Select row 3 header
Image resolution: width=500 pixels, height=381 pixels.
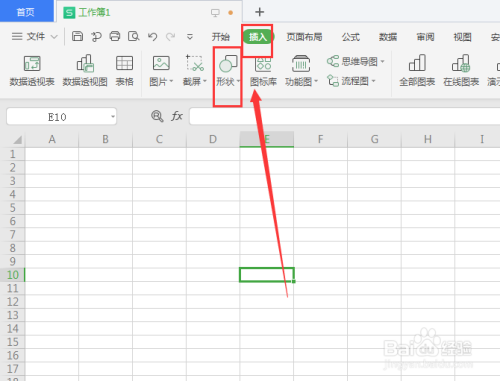[13, 181]
